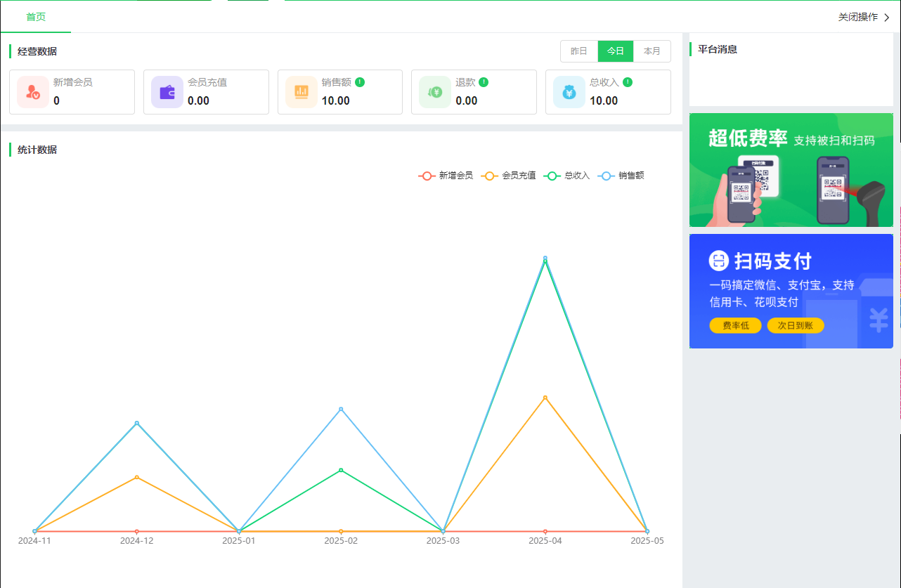
Task: Click the 会员充值 orange point at 2024-12
Action: pos(136,477)
